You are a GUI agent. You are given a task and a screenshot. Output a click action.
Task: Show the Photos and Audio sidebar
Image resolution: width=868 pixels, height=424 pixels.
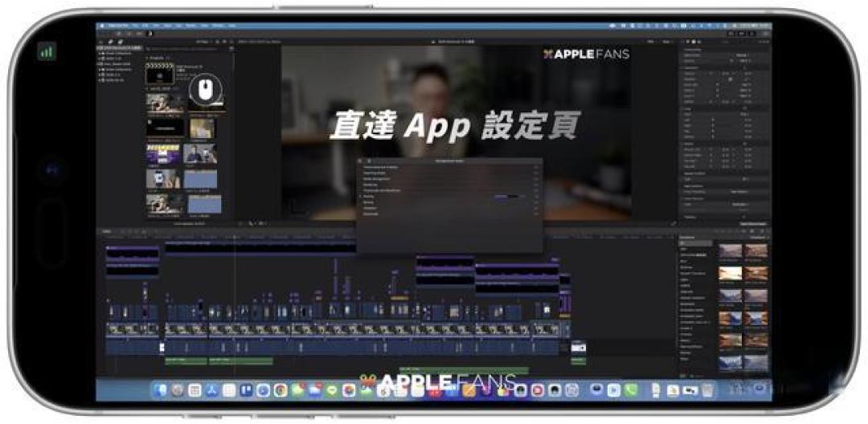pos(111,42)
